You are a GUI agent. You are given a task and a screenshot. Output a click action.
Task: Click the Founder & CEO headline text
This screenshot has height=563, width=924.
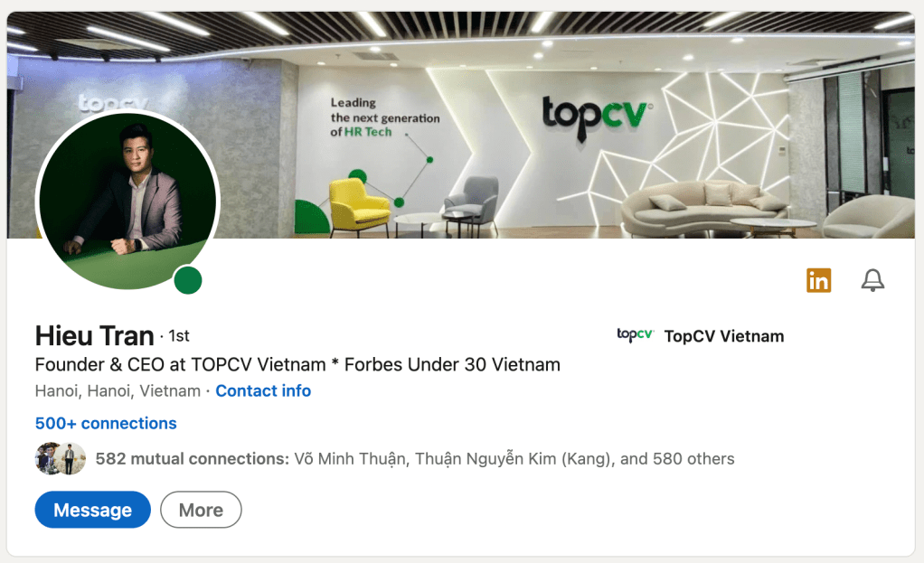pos(297,364)
